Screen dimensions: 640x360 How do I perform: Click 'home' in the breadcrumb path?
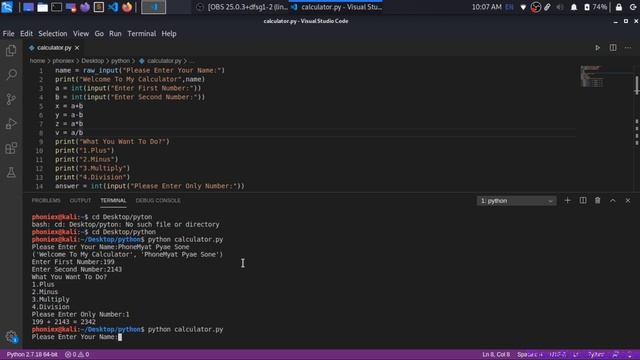click(x=37, y=61)
